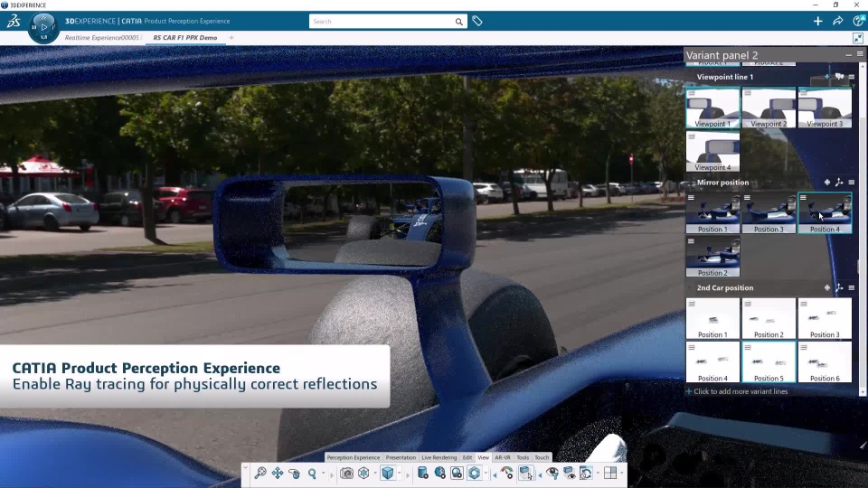Click Mirror position axis icon
This screenshot has width=868, height=488.
[839, 182]
